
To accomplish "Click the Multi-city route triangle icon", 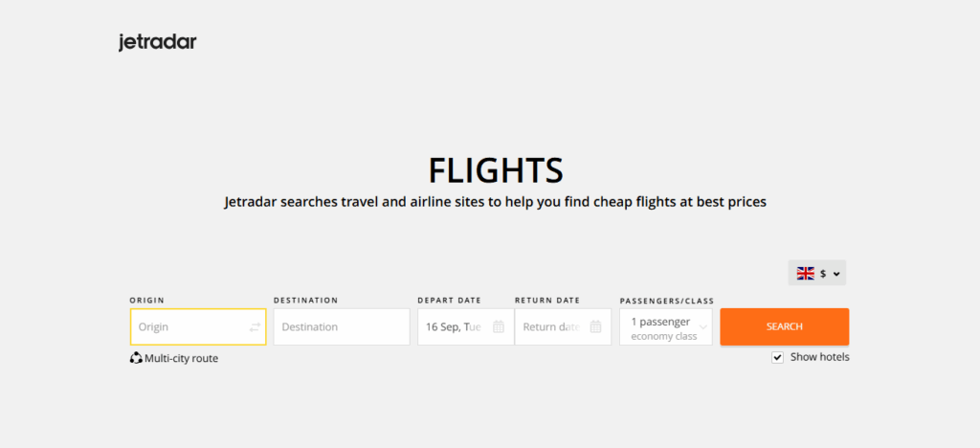I will (x=136, y=358).
